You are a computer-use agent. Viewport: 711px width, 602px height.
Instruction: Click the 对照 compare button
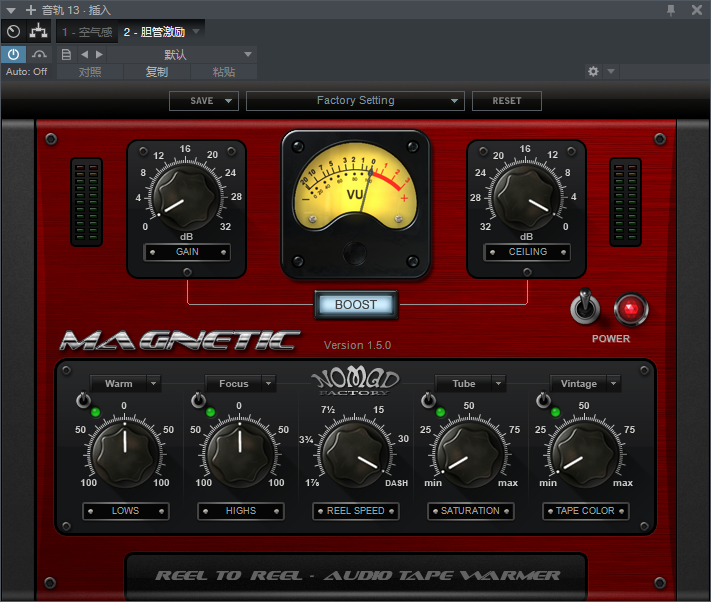point(90,72)
